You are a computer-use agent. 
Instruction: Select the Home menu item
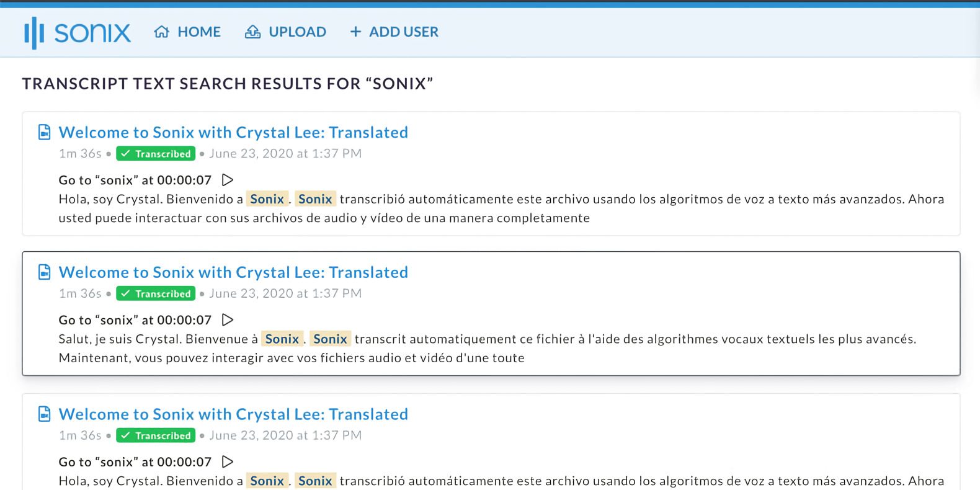[x=198, y=31]
